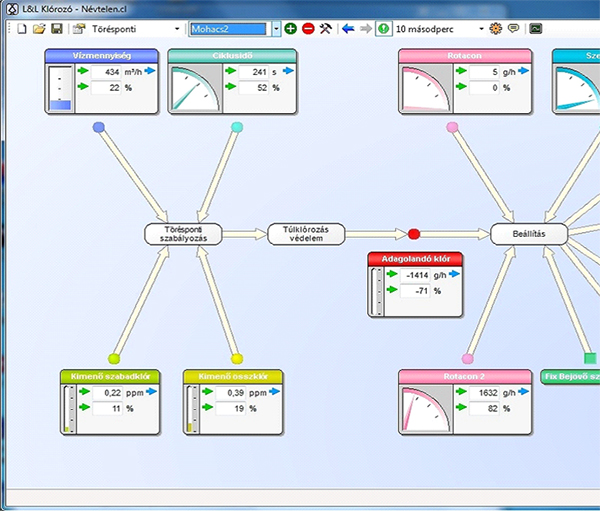Click the yellow dot above Kimenő összklór
Viewport: 600px width, 511px height.
(x=237, y=359)
